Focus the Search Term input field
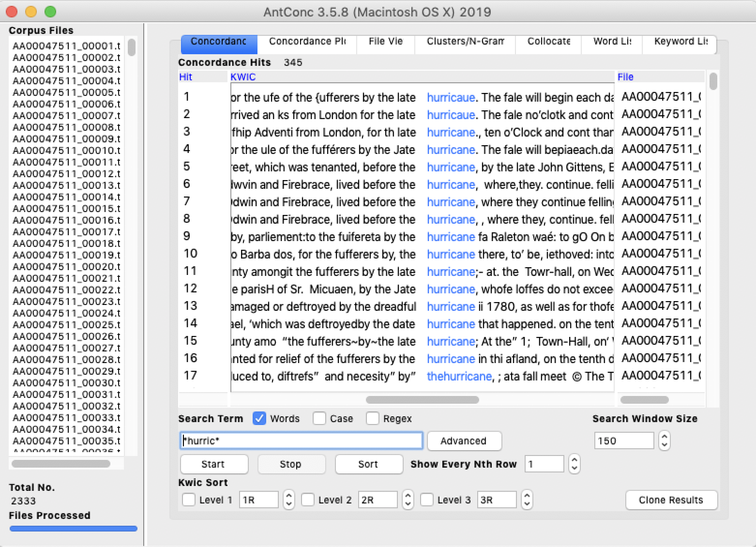This screenshot has height=547, width=756. pyautogui.click(x=301, y=441)
